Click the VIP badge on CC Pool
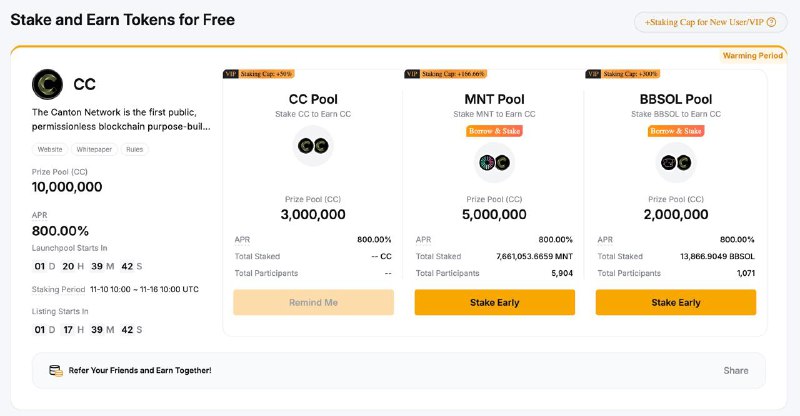The image size is (800, 416). (x=231, y=74)
